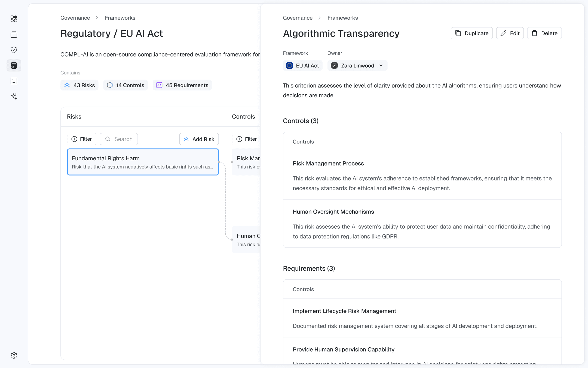588x368 pixels.
Task: Open the Controls column Filter
Action: (246, 139)
